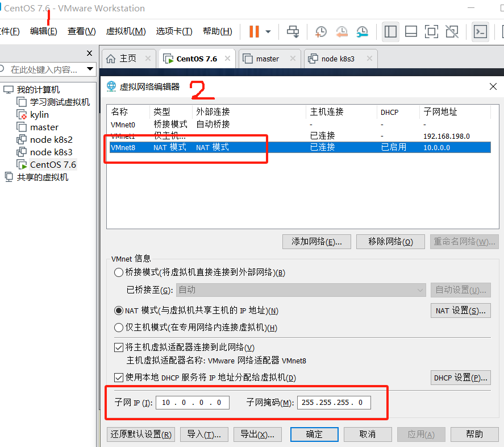
Task: Confirm with the 确定 button
Action: click(314, 434)
